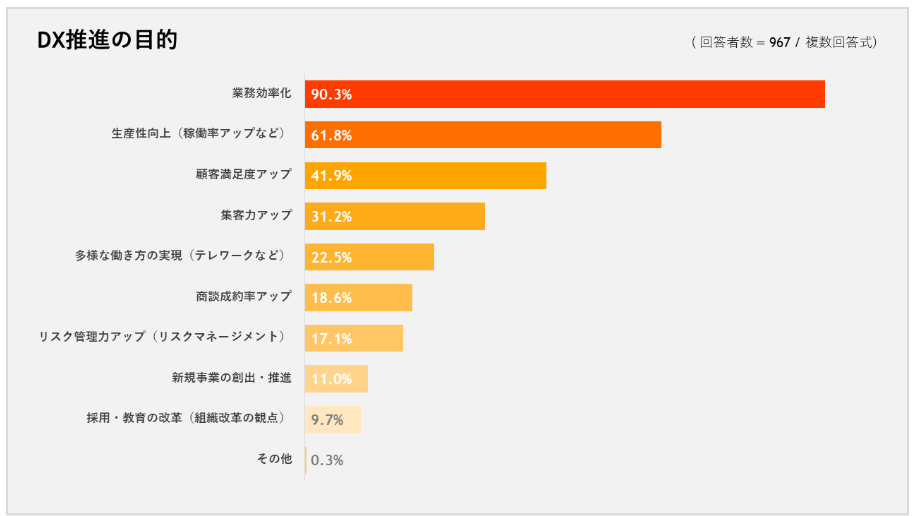The height and width of the screenshot is (516, 915).
Task: Click the 商談成約率アップ axis label
Action: coord(244,296)
